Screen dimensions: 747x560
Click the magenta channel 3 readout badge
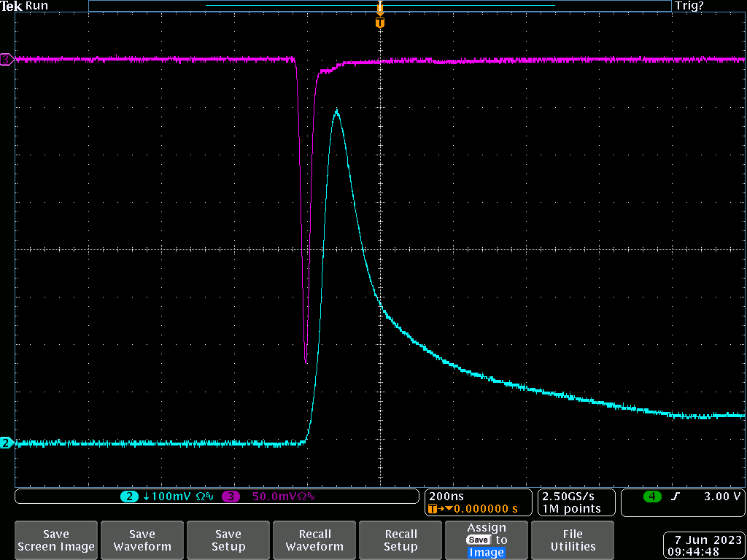point(231,497)
